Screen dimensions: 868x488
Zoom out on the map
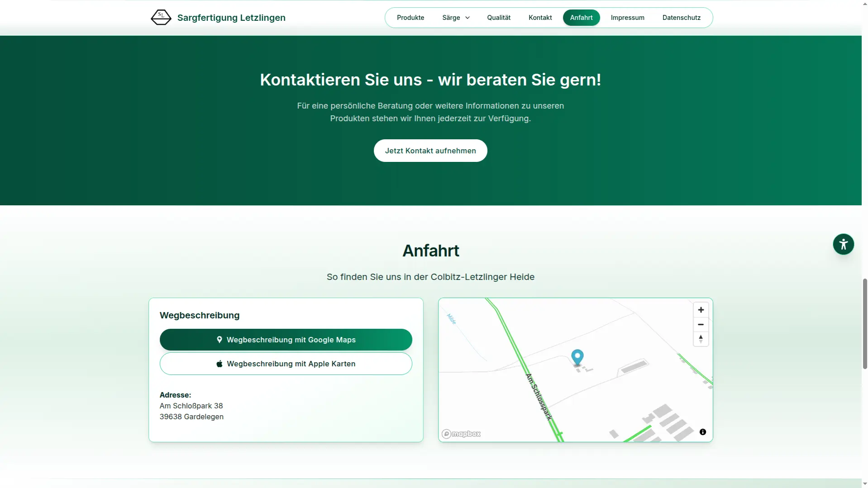[701, 324]
